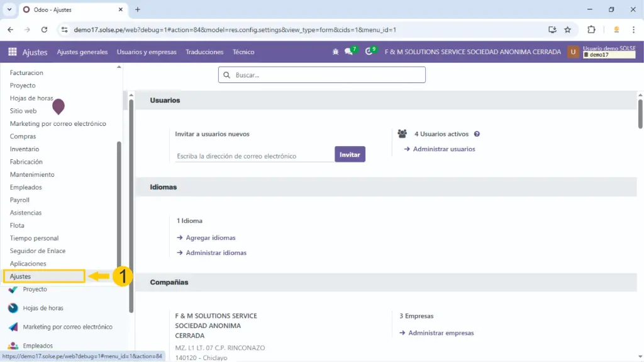Open the Usuarios y empresas menu
Image resolution: width=644 pixels, height=362 pixels.
tap(147, 52)
